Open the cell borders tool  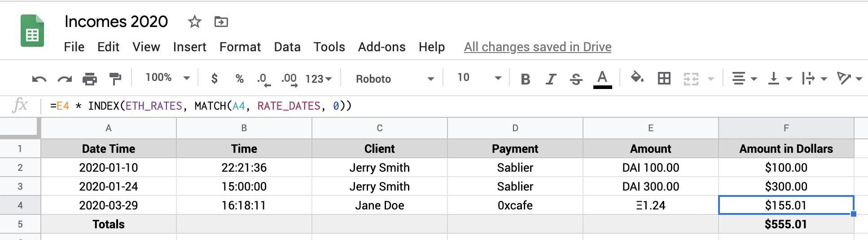[x=664, y=79]
